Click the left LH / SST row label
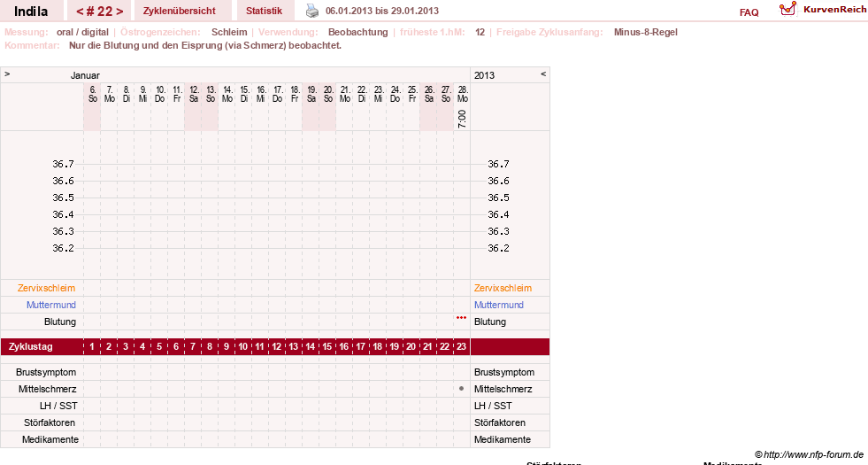 point(58,406)
